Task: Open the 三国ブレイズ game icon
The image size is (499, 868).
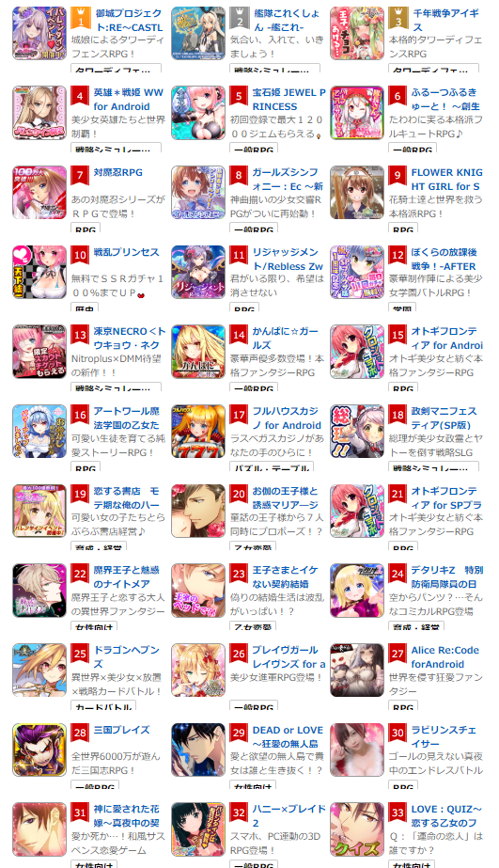Action: pos(39,750)
